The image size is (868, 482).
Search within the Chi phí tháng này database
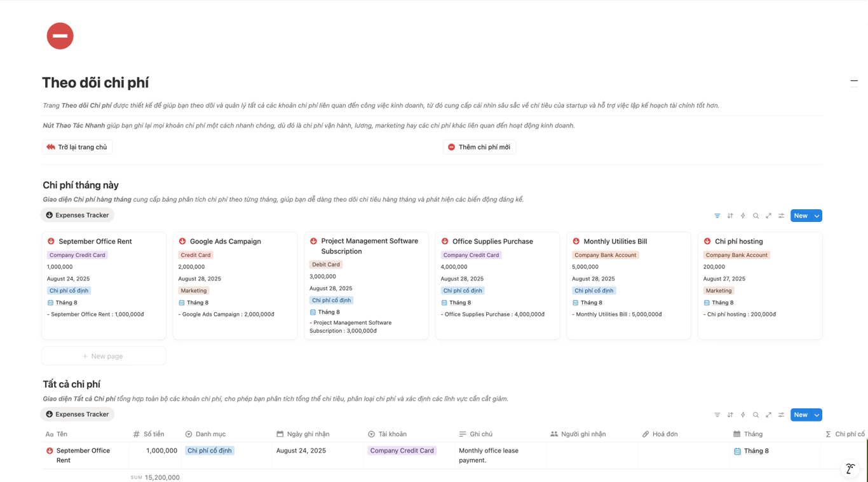(x=756, y=216)
